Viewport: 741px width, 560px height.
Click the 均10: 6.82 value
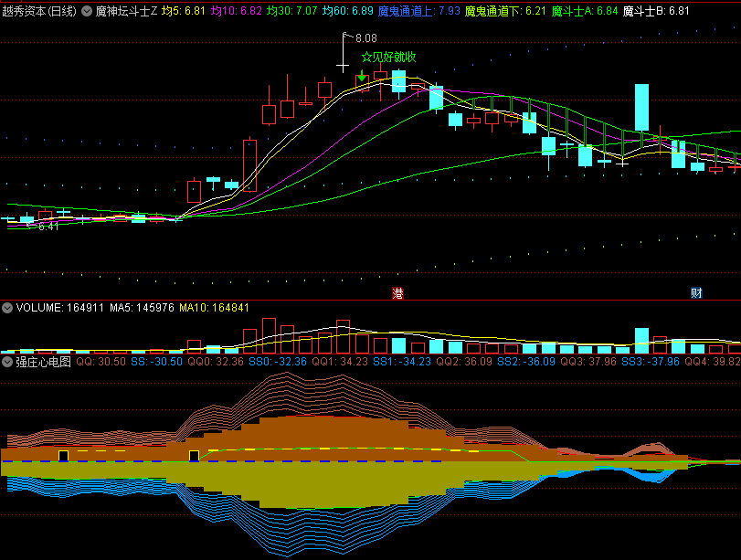237,11
